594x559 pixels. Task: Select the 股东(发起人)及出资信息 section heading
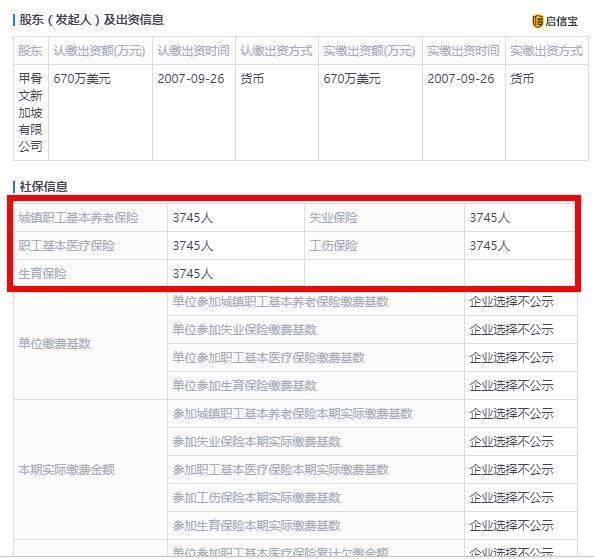[x=91, y=20]
